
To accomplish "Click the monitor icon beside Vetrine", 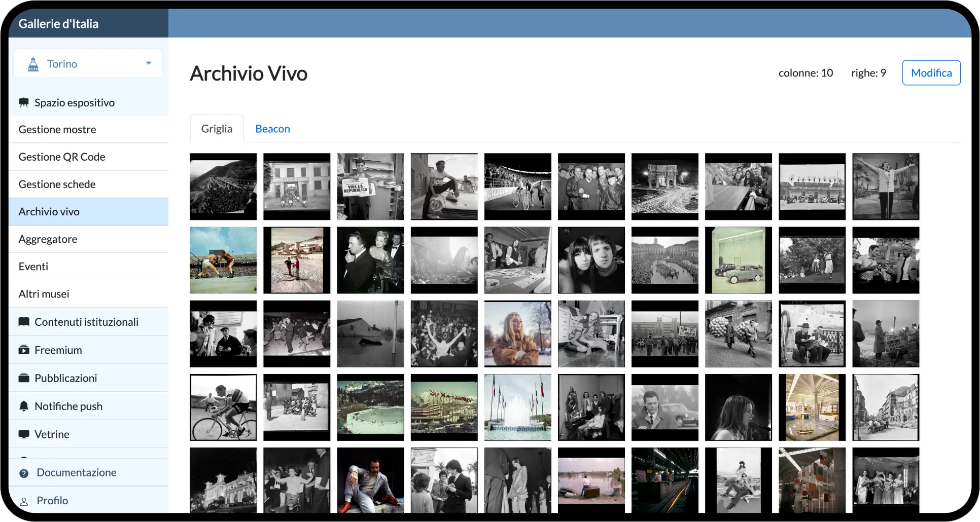I will coord(24,434).
